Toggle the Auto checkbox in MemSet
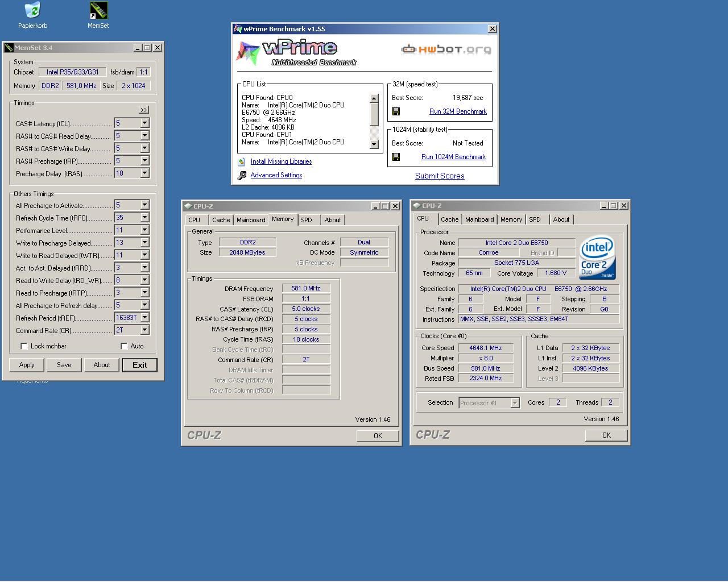This screenshot has height=582, width=728. pos(124,346)
